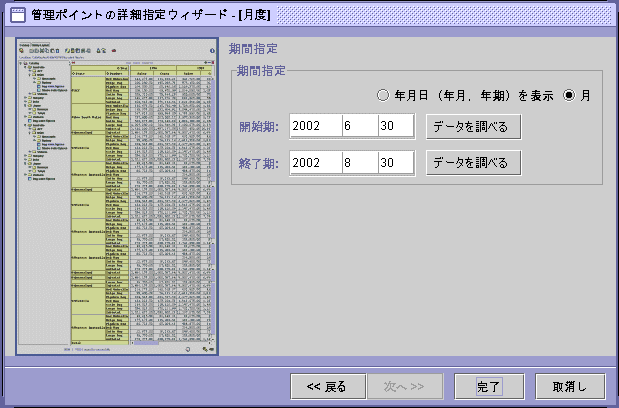Click the 開始期 year field showing 2002
The height and width of the screenshot is (408, 619).
(x=312, y=127)
